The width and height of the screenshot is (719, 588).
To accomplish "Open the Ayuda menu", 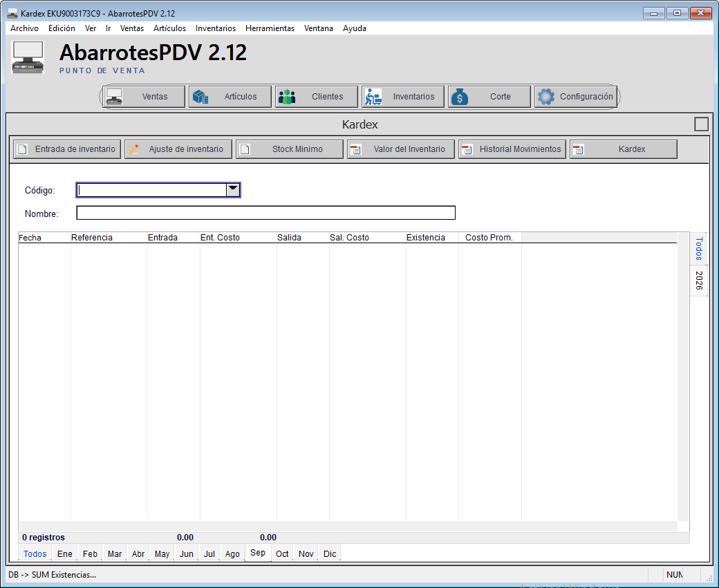I will [x=355, y=28].
